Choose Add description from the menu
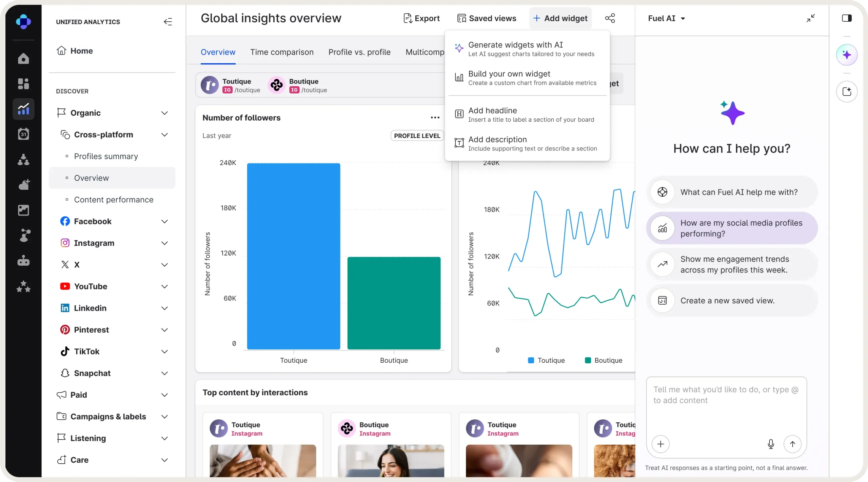868x482 pixels. (527, 144)
